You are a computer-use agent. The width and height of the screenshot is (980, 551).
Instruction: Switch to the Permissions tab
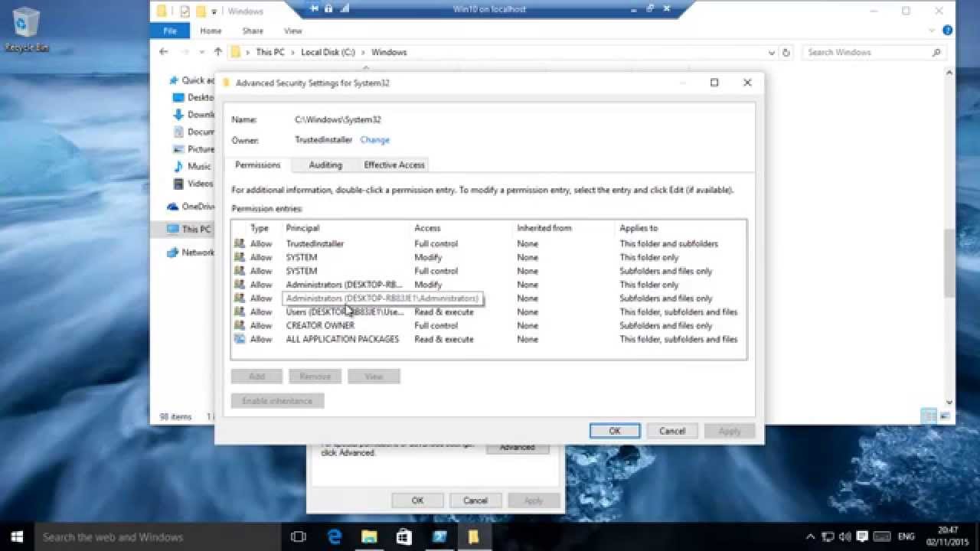pos(257,165)
